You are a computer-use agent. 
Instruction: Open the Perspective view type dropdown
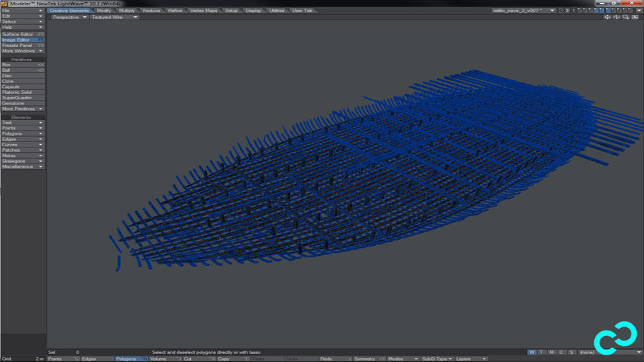pyautogui.click(x=69, y=17)
